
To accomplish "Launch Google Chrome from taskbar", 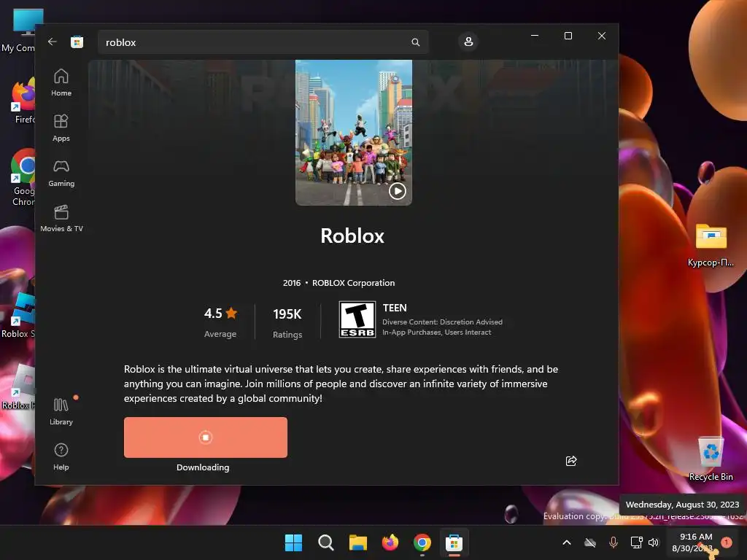I will click(x=422, y=542).
